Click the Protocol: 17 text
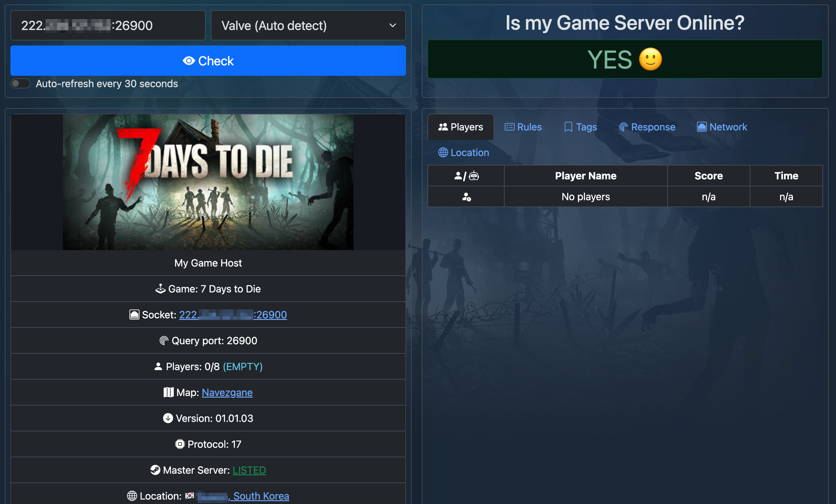This screenshot has height=504, width=836. coord(215,444)
